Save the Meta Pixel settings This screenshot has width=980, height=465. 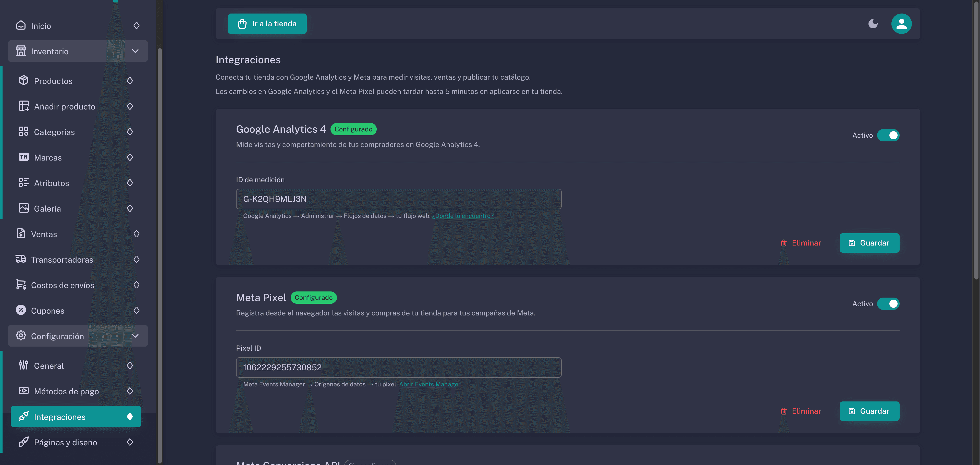(869, 411)
